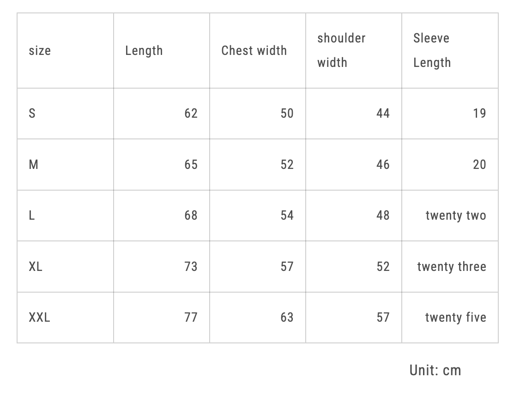Select the size L row label
This screenshot has width=532, height=396.
32,216
